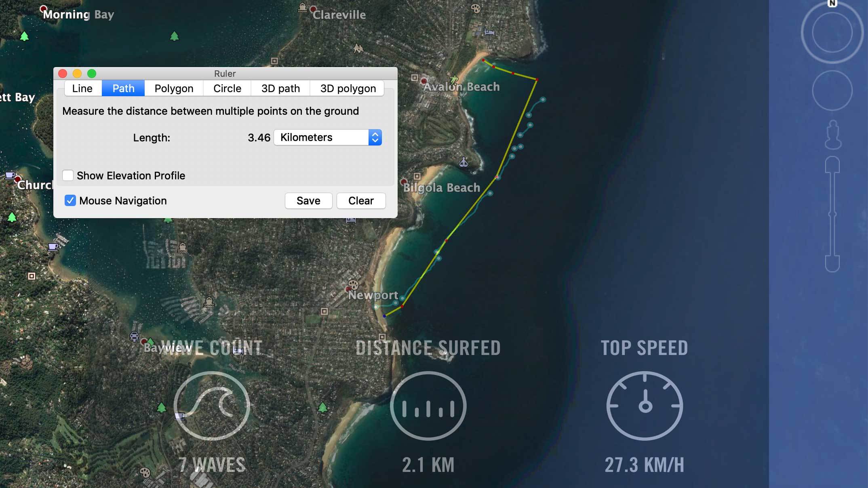Image resolution: width=868 pixels, height=488 pixels.
Task: Click the north compass look-around ring
Action: [832, 32]
